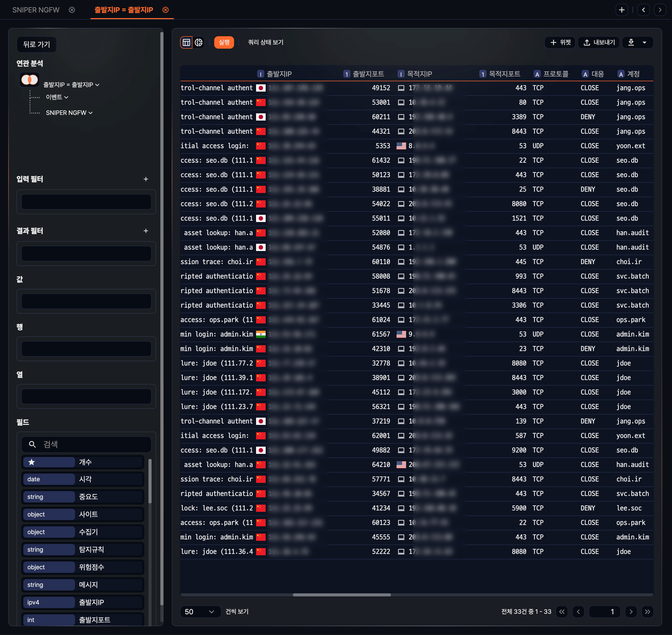Image resolution: width=672 pixels, height=635 pixels.
Task: Select the 출발지IP = 출발지IP tab
Action: coord(123,10)
